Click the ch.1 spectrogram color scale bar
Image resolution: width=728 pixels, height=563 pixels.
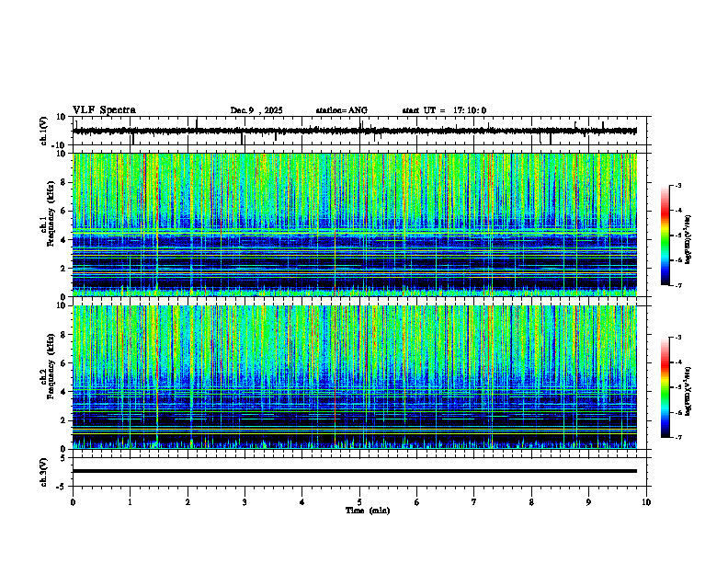[665, 236]
